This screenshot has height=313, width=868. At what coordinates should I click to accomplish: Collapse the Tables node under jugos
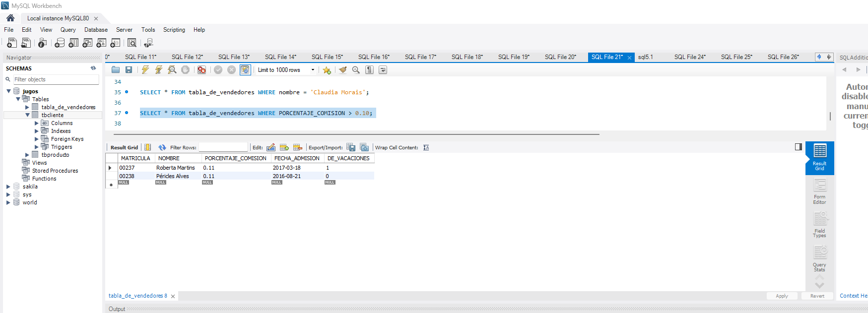18,99
